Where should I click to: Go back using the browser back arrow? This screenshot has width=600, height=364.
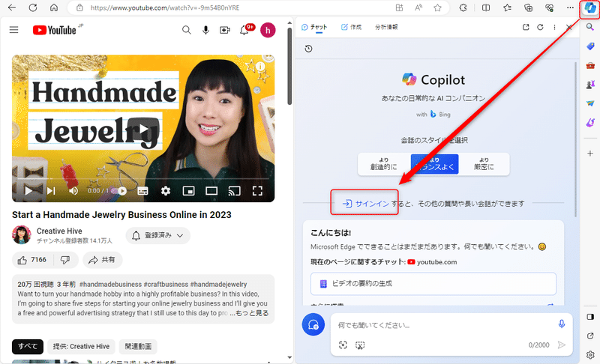coord(12,7)
